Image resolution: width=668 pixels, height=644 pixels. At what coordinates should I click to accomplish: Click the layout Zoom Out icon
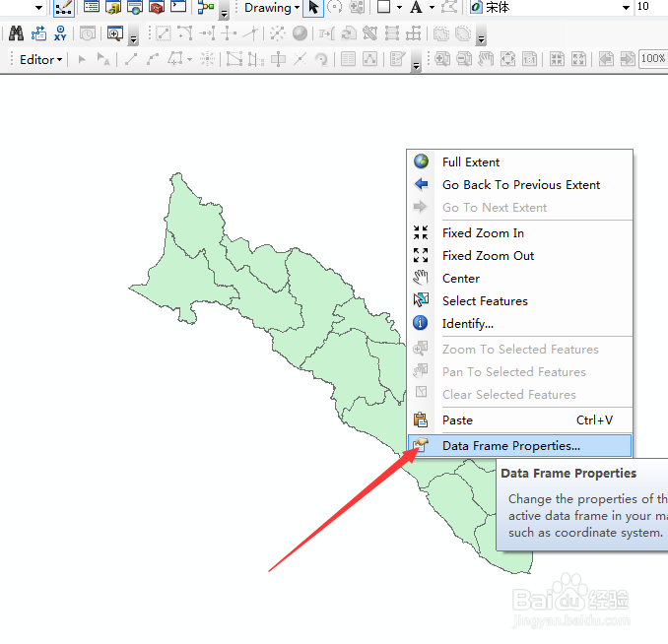[x=464, y=58]
